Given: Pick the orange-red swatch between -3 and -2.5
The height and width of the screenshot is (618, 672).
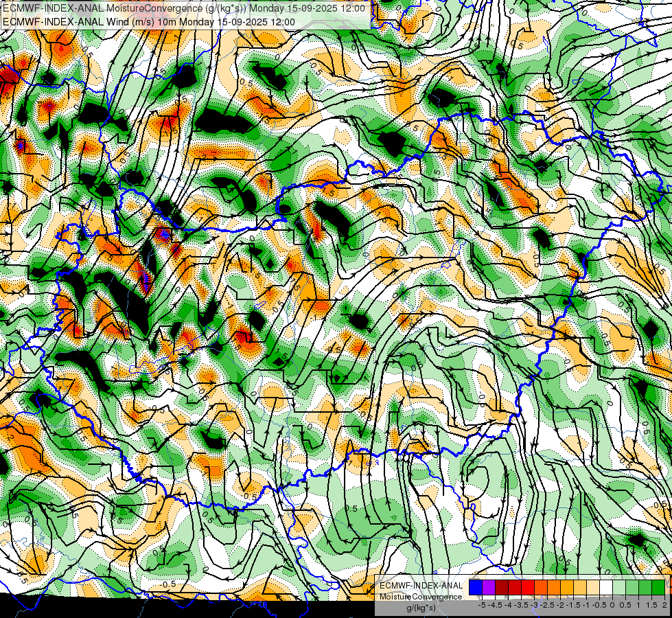Looking at the screenshot, I should pos(541,588).
